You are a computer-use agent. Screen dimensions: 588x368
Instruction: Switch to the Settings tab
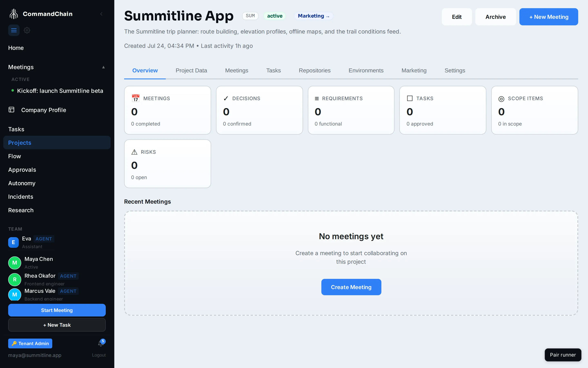[455, 70]
